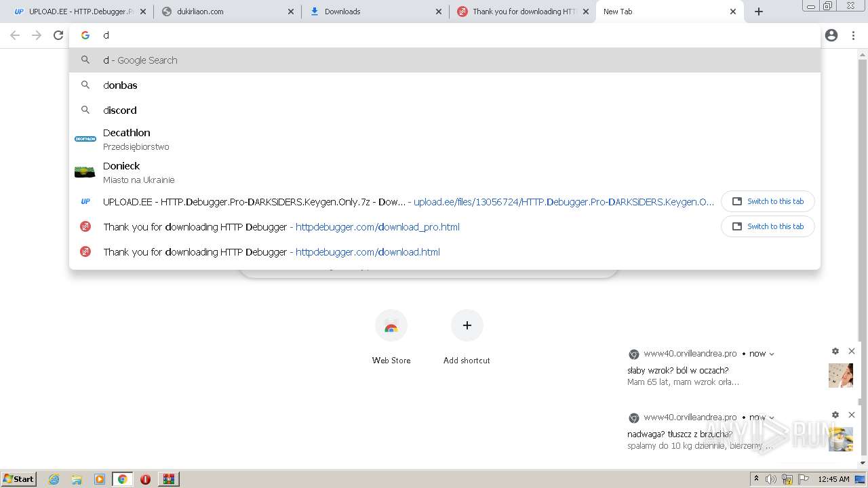Click the search icon beside 'discord'
This screenshot has height=488, width=868.
[x=85, y=110]
